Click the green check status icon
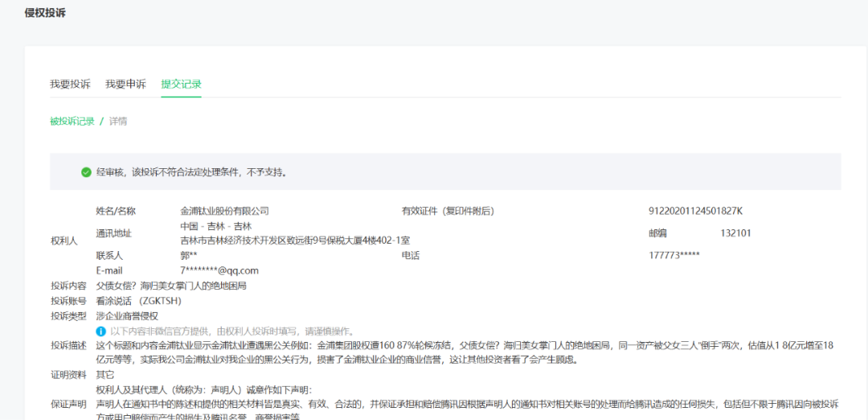The image size is (868, 420). (86, 172)
